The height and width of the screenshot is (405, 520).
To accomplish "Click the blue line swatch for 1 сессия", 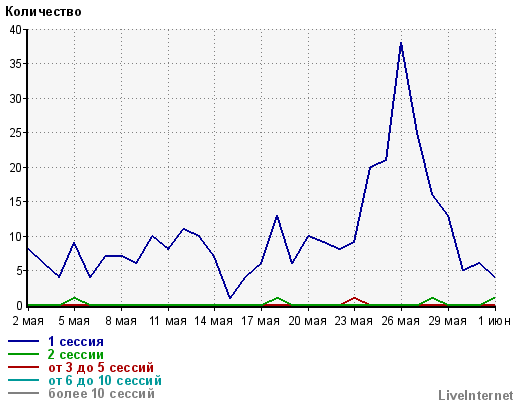I will pyautogui.click(x=23, y=341).
